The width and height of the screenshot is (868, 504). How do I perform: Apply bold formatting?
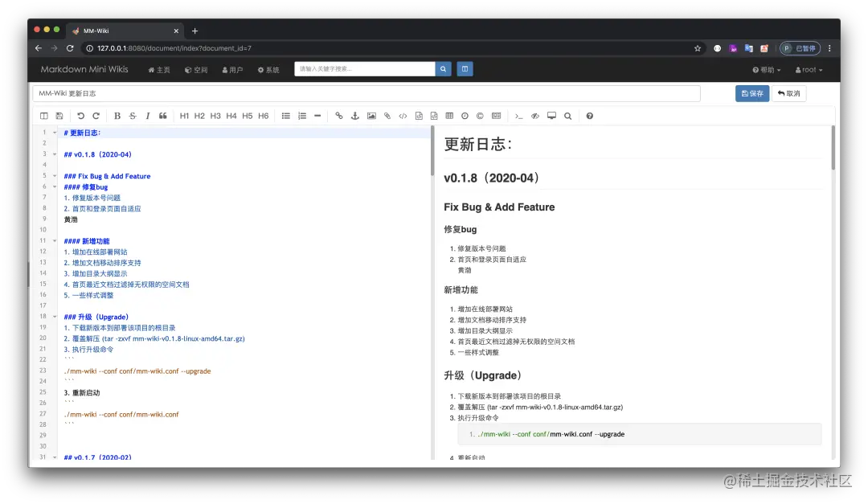point(117,116)
